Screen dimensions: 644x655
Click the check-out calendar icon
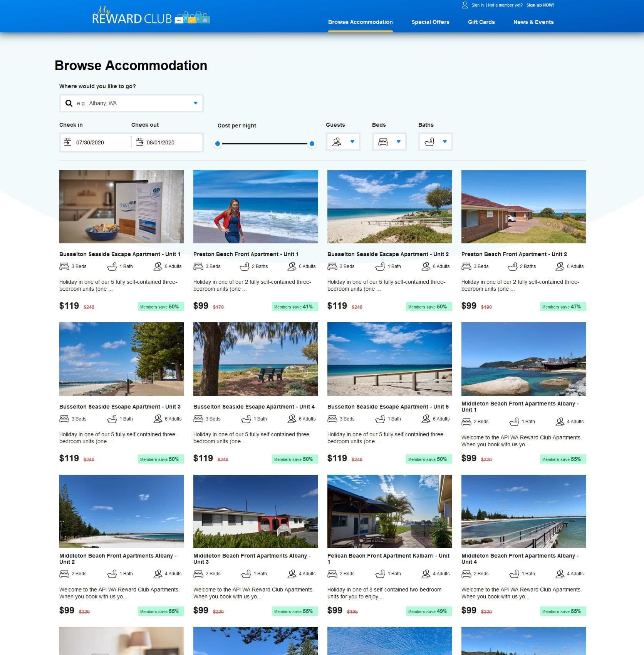click(139, 142)
